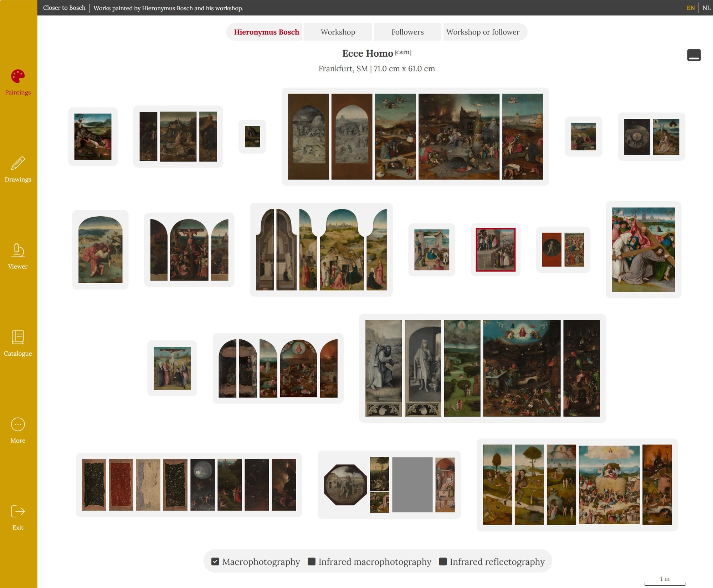Viewport: 713px width, 588px height.
Task: Open the More options circle icon
Action: (18, 424)
